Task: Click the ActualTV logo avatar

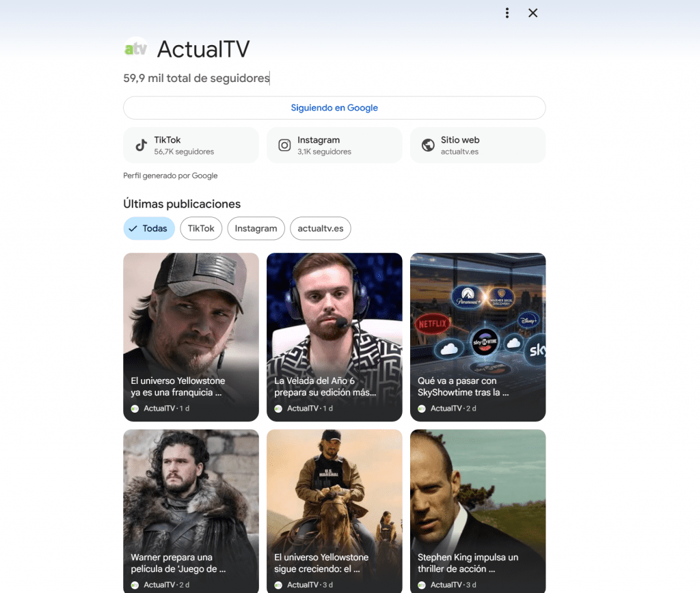Action: (135, 49)
